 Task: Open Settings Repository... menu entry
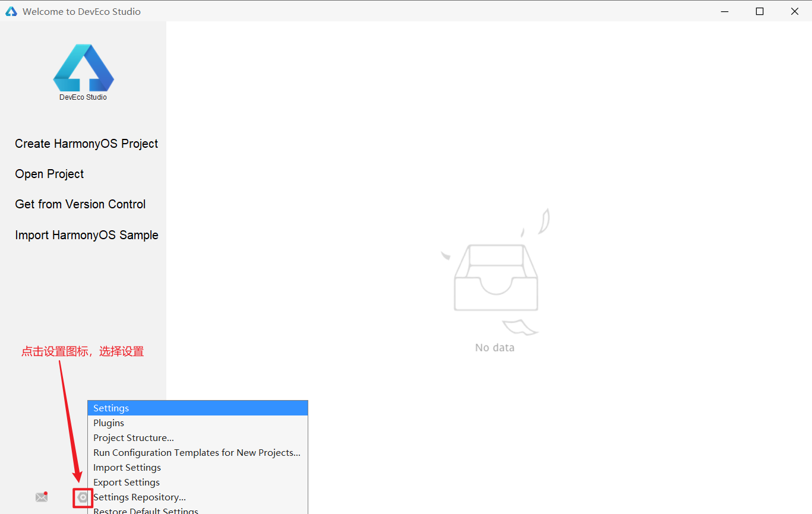(x=198, y=497)
